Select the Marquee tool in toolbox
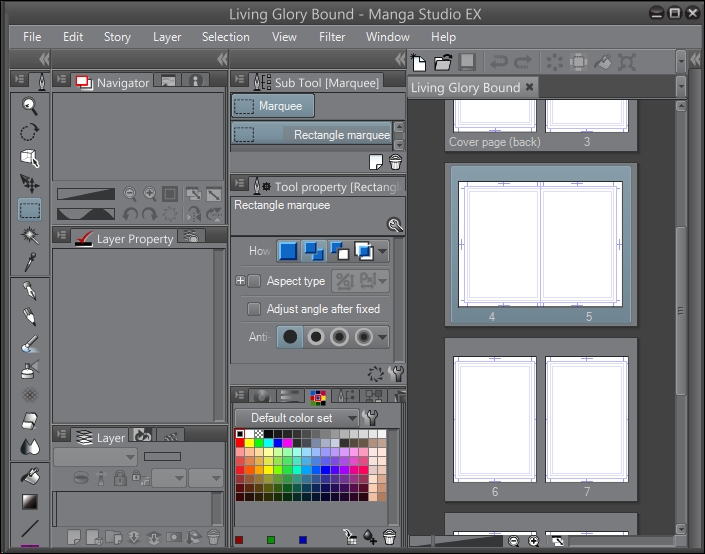The image size is (705, 554). point(30,210)
